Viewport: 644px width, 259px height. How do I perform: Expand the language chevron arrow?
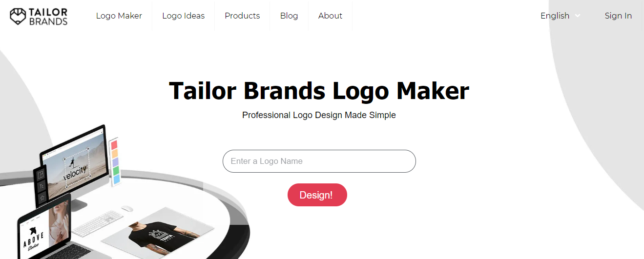(578, 16)
